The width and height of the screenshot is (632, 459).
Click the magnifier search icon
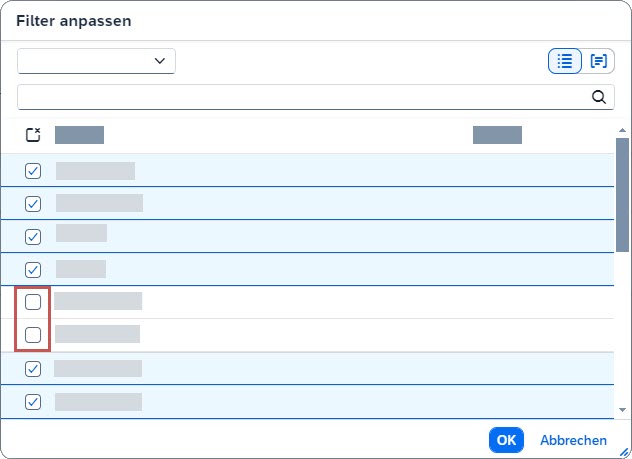click(x=599, y=97)
